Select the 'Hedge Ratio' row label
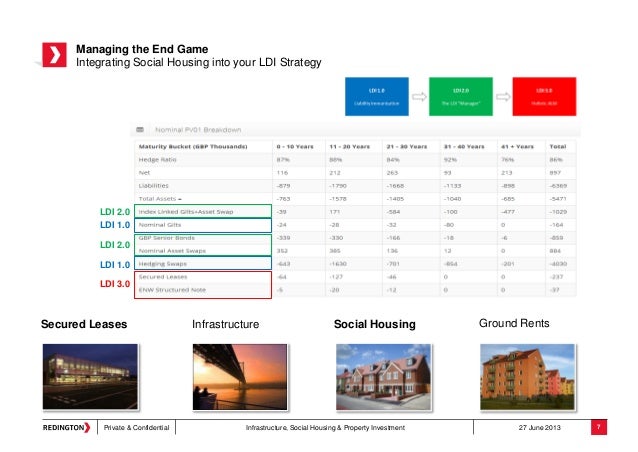This screenshot has height=452, width=638. click(157, 159)
